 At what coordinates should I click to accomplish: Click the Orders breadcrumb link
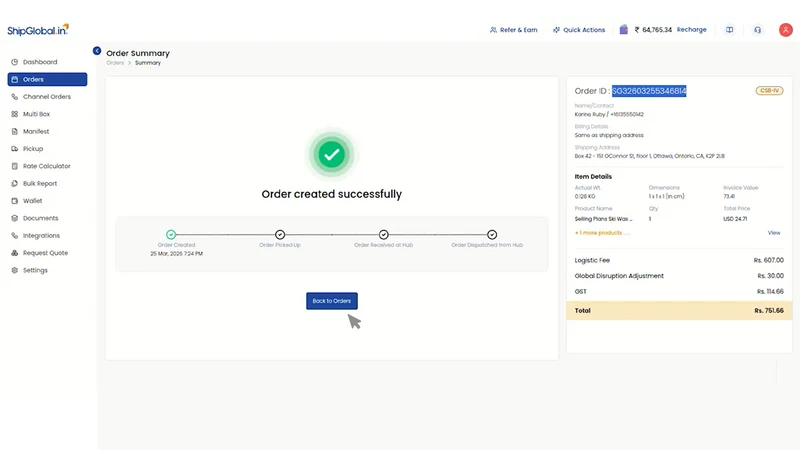pos(115,63)
